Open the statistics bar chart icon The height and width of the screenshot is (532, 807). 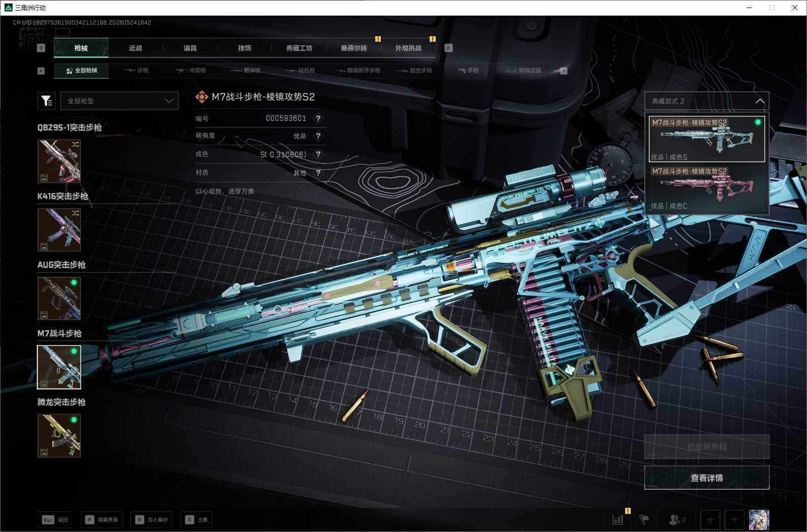pos(618,519)
